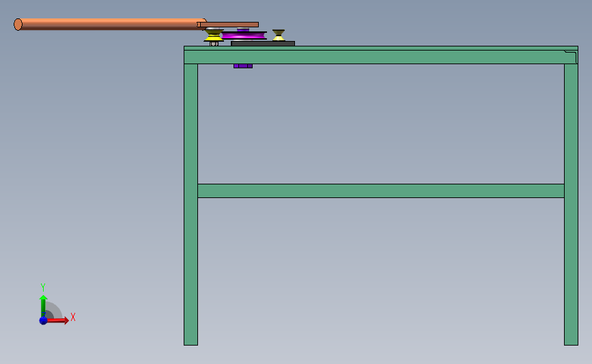Screen dimensions: 592x364
Task: Click the dark gray base plate
Action: (x=263, y=44)
